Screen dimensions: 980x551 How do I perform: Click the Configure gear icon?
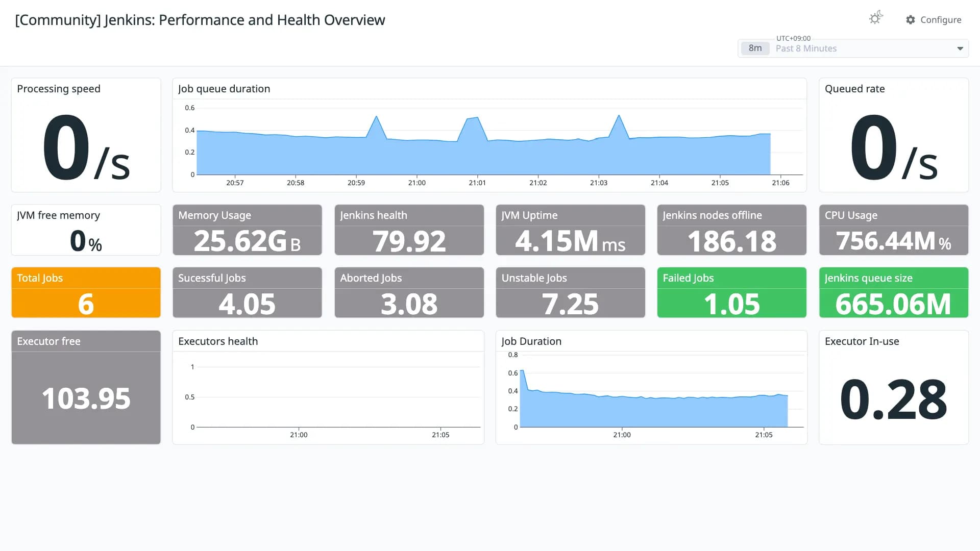pos(911,19)
